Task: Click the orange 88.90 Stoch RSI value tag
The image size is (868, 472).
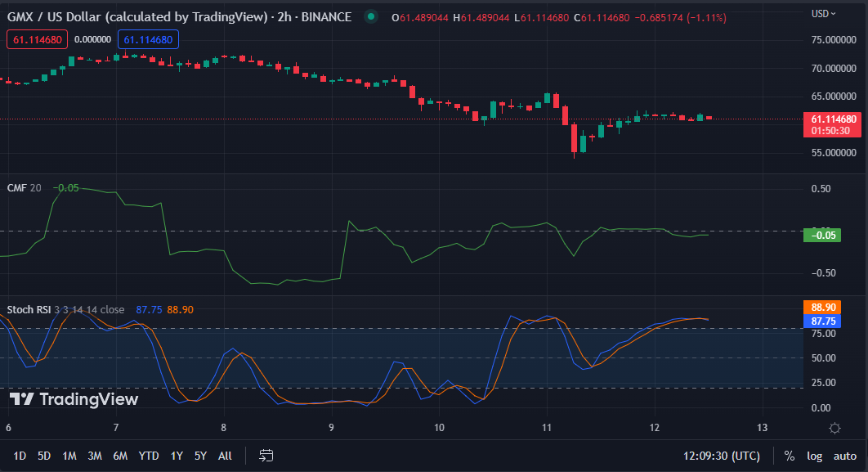Action: (822, 307)
